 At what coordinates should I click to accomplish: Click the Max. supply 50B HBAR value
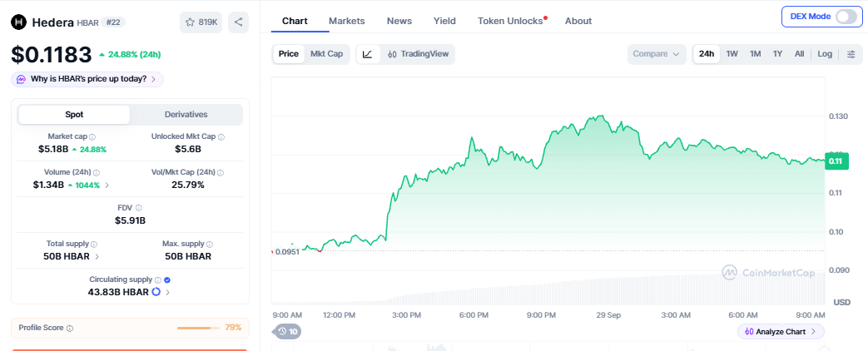click(188, 256)
